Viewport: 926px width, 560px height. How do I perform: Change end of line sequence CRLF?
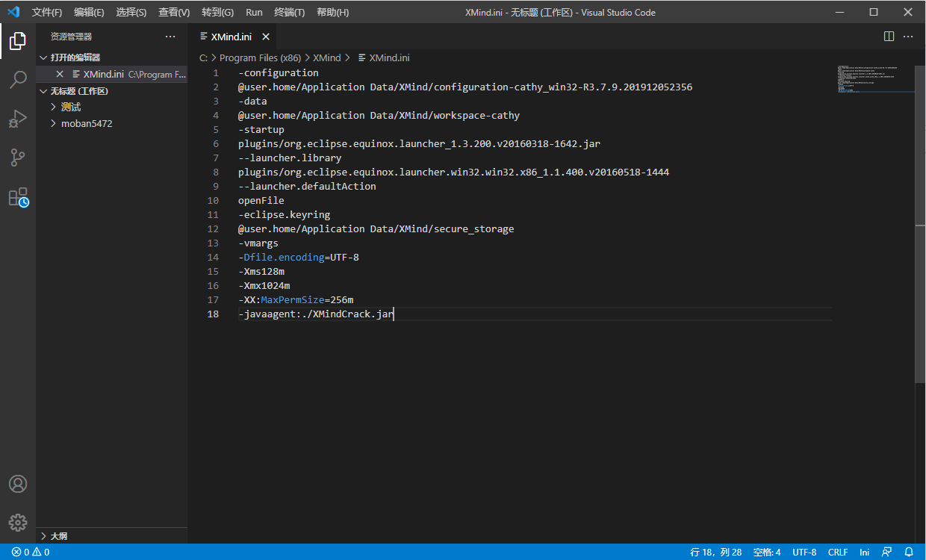click(838, 553)
